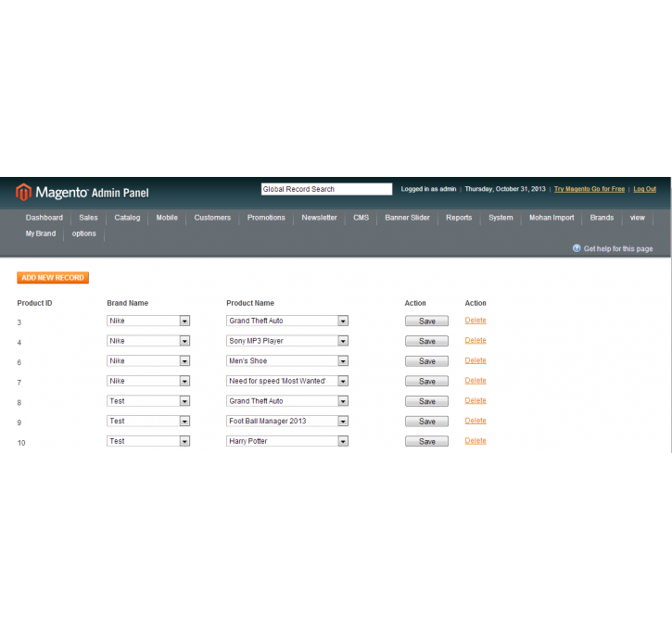Delete the record for product 9

pyautogui.click(x=475, y=421)
